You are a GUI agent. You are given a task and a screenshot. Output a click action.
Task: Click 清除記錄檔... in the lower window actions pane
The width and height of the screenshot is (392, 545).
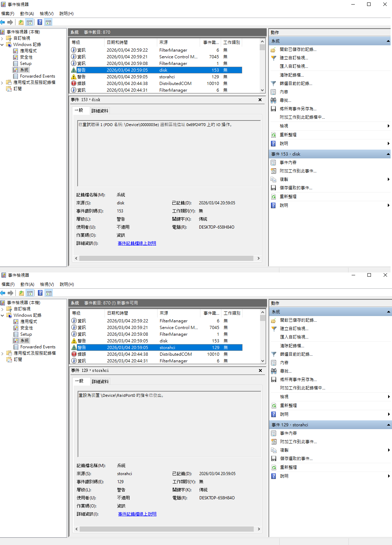[292, 346]
